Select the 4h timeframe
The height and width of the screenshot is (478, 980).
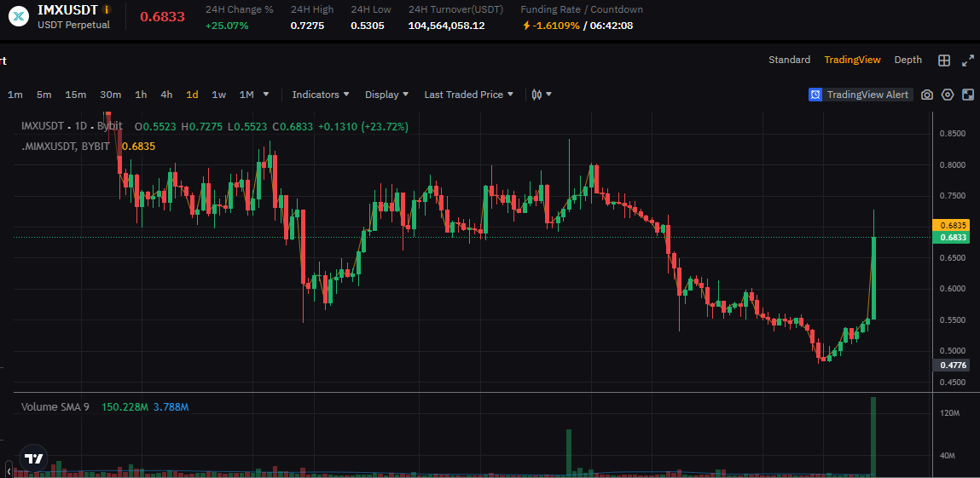pyautogui.click(x=166, y=95)
